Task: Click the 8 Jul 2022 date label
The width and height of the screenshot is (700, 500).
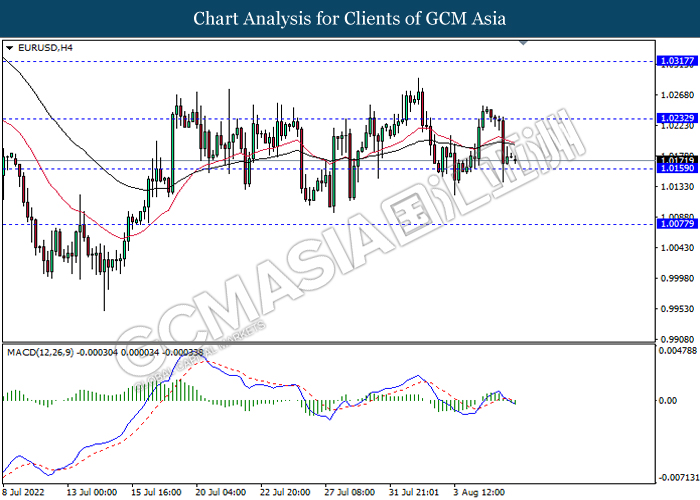Action: point(23,492)
